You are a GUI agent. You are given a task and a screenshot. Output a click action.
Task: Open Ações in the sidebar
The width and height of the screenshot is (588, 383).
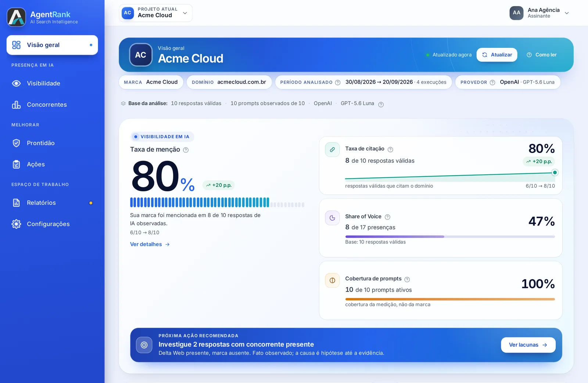pos(52,164)
